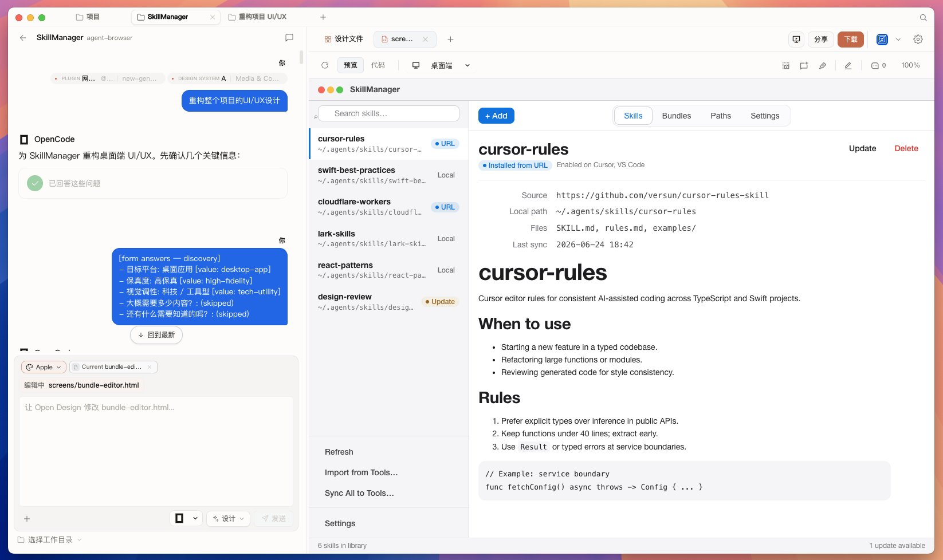This screenshot has height=560, width=943.
Task: Remove the Current bundle-edi… attachment chip
Action: pos(150,367)
